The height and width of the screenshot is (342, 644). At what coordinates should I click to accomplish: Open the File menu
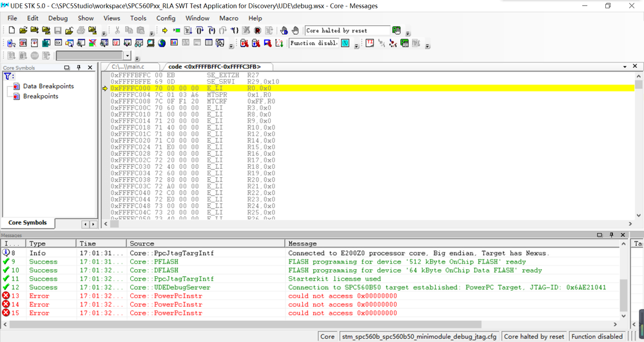(12, 18)
